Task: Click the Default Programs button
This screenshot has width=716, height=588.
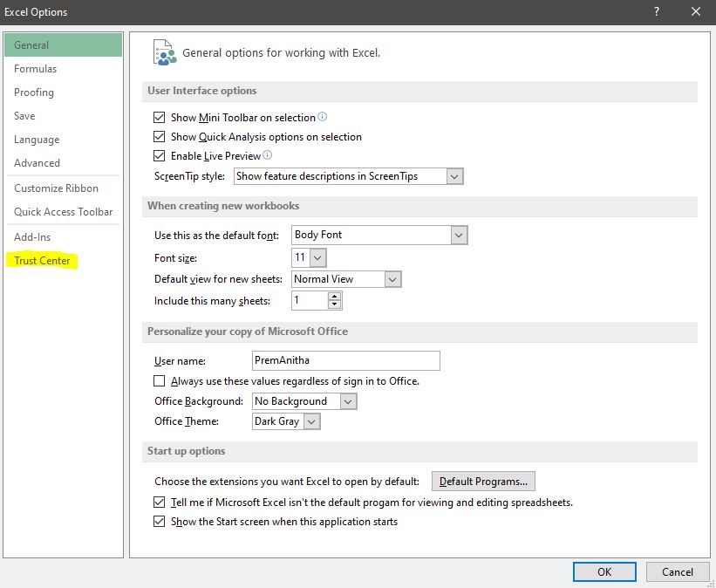Action: (x=483, y=481)
